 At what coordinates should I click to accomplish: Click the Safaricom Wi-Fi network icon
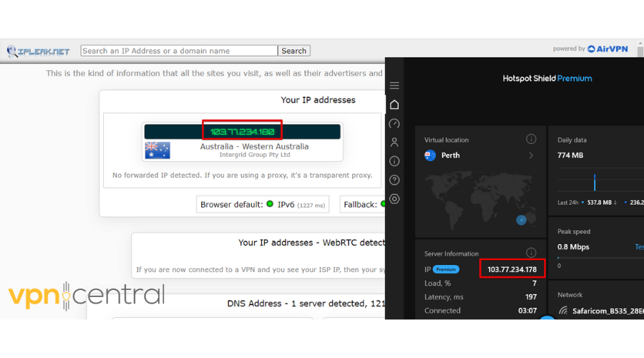pyautogui.click(x=563, y=311)
